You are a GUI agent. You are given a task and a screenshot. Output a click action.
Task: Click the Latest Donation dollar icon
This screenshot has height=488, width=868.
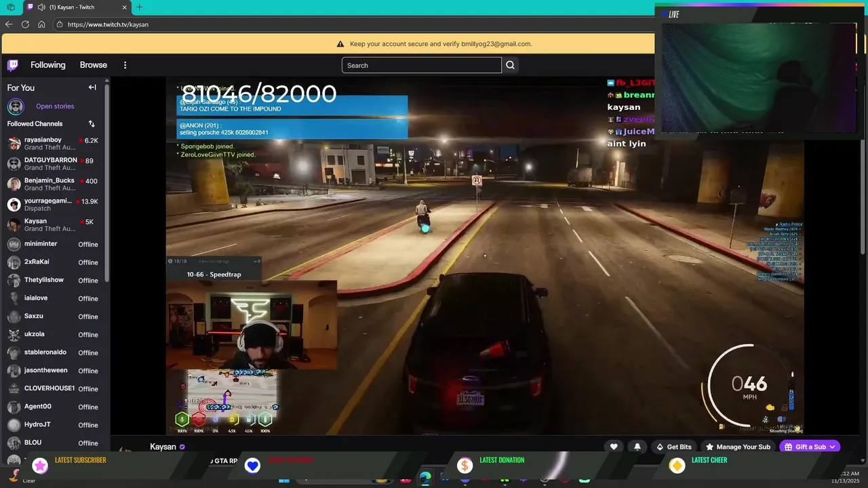click(x=465, y=466)
